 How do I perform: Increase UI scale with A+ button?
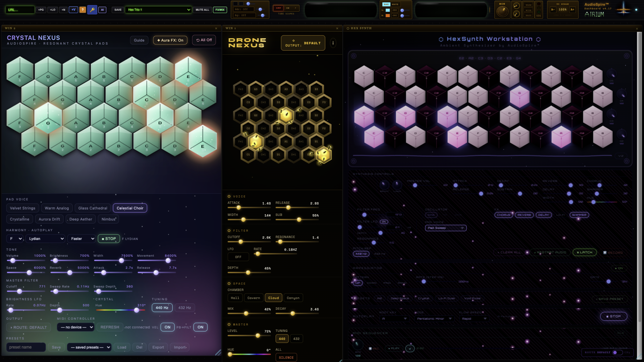tap(572, 9)
